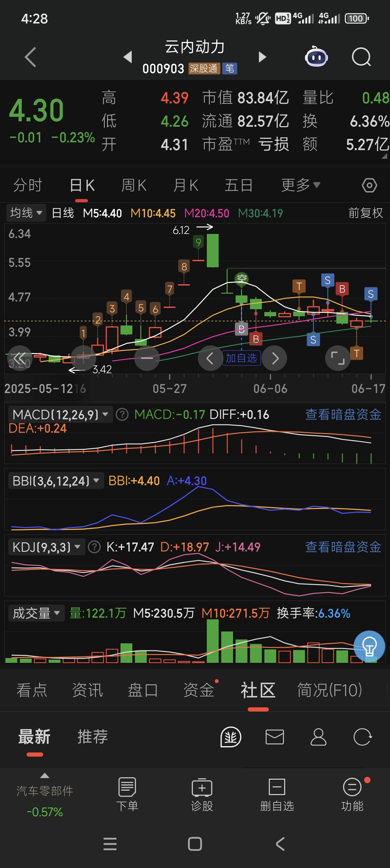The width and height of the screenshot is (390, 868).
Task: Switch to 分时 chart tab
Action: tap(27, 185)
